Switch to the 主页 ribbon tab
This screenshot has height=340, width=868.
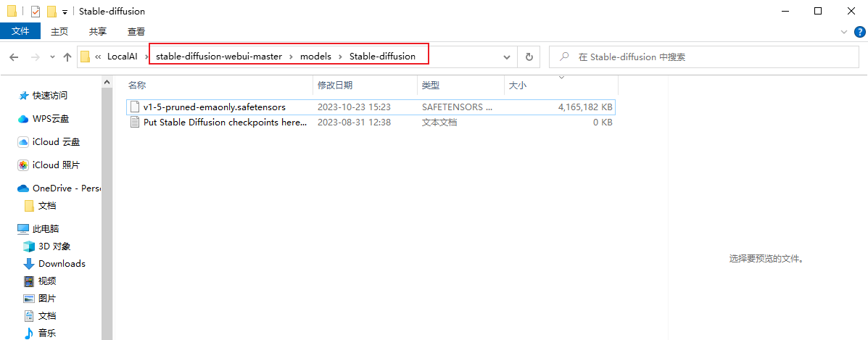[x=59, y=32]
